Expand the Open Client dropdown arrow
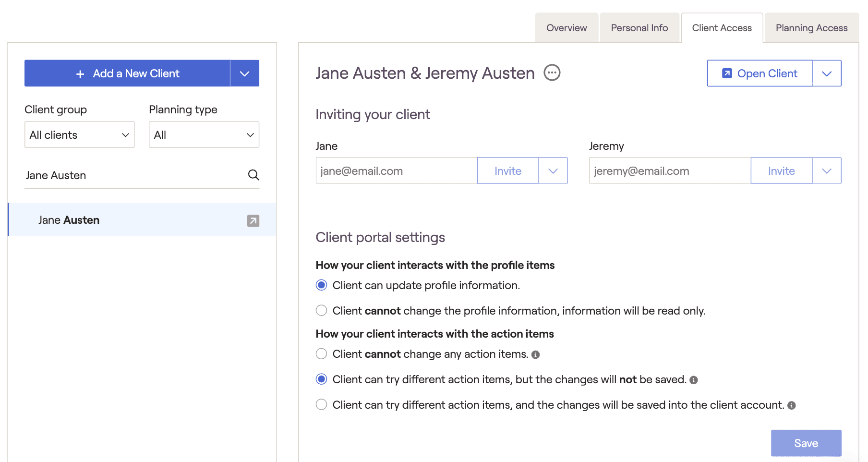Screen dimensions: 868x462 tap(826, 73)
